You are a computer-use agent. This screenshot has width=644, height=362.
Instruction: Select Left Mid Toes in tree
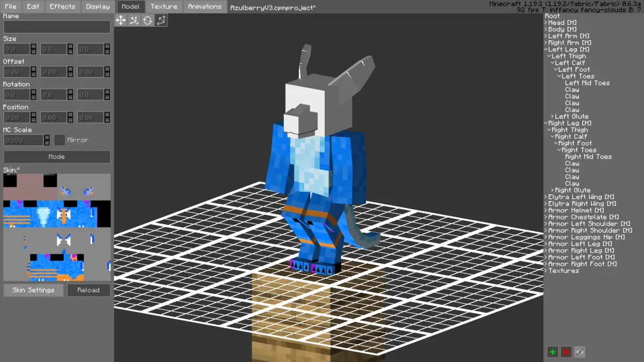[587, 83]
